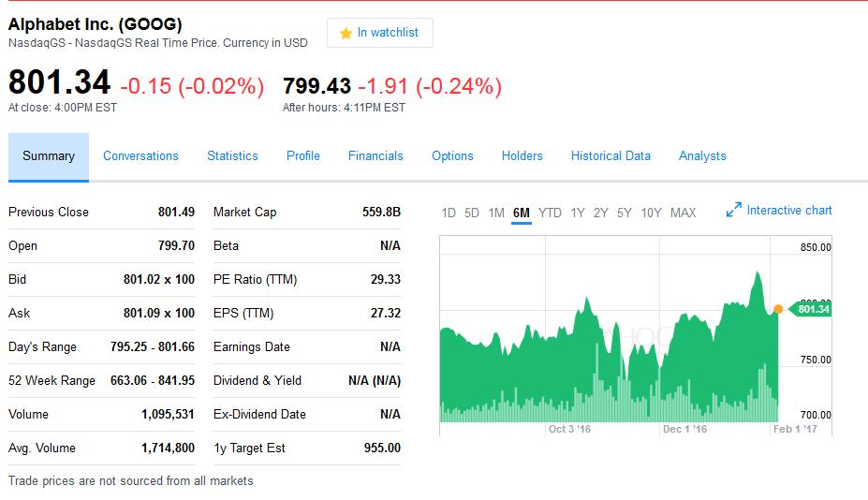
Task: Click the Earnings Date label
Action: click(x=251, y=347)
